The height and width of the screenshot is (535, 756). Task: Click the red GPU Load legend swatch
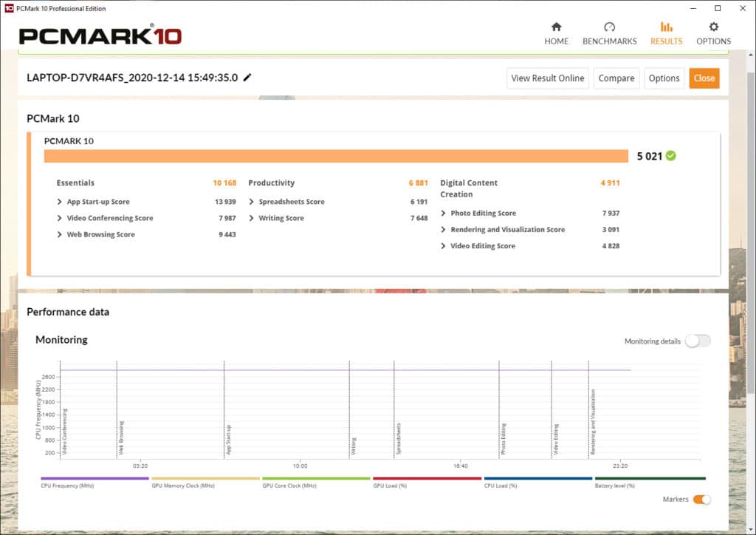427,479
